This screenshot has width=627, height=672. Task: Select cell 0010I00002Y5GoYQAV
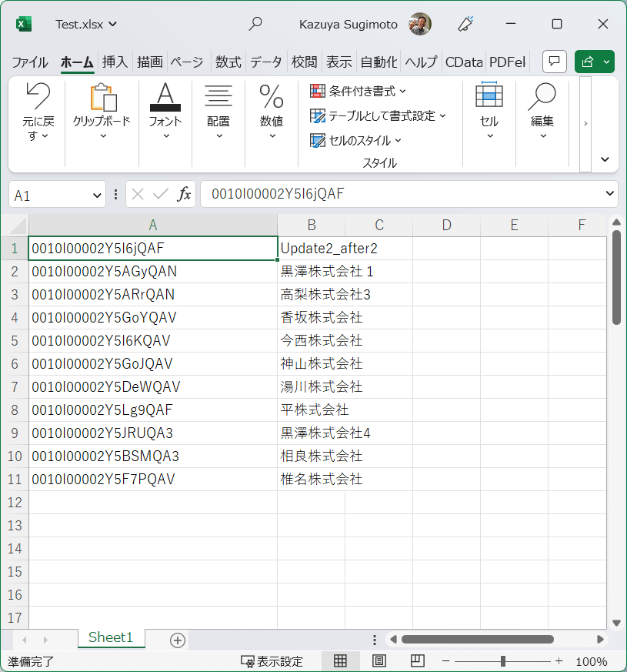click(x=153, y=318)
